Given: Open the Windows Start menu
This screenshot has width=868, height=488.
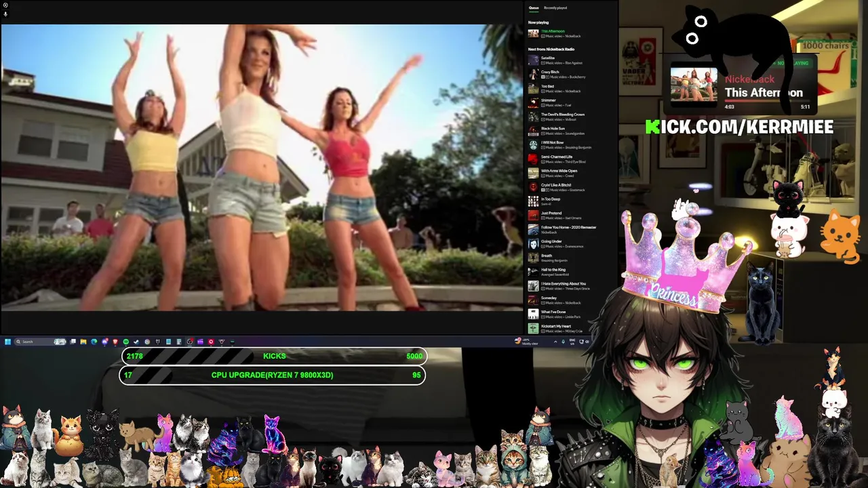Looking at the screenshot, I should click(x=7, y=342).
